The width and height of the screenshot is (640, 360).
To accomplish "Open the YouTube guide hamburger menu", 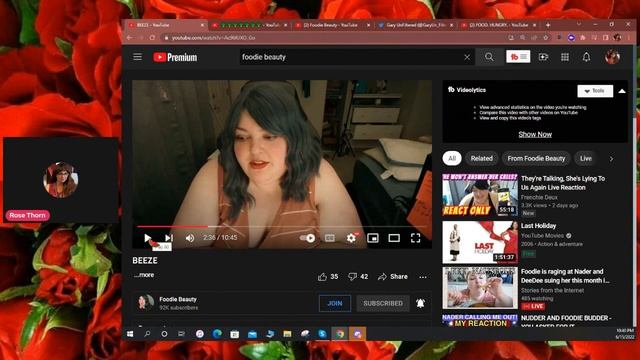I will tap(138, 57).
